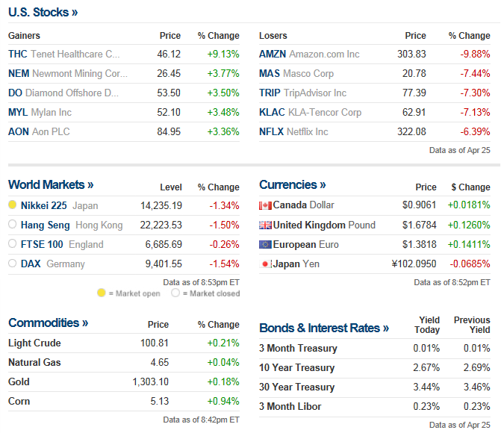Select the TRIP TripAdvisor ticker link
The image size is (504, 433).
tap(270, 93)
